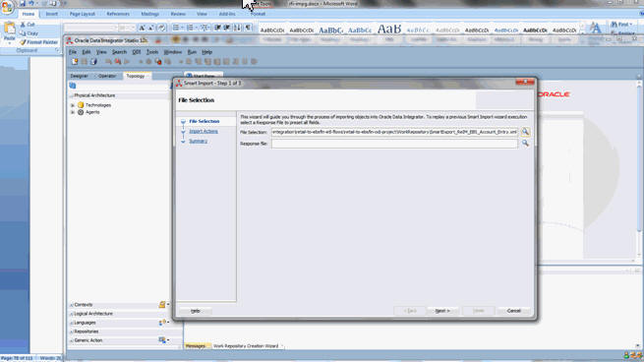Open the File menu in ODI Studio
The image size is (644, 362).
point(73,52)
